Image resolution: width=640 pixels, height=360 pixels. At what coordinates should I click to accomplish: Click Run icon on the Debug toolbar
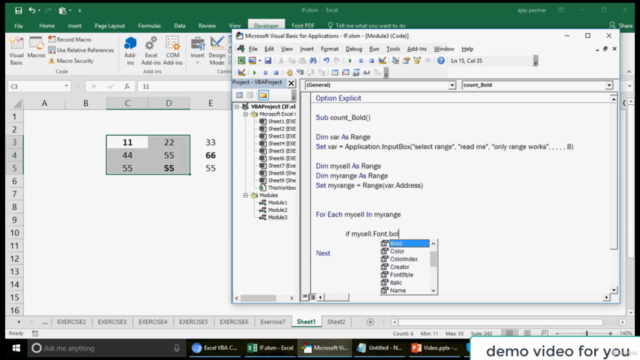click(x=254, y=73)
